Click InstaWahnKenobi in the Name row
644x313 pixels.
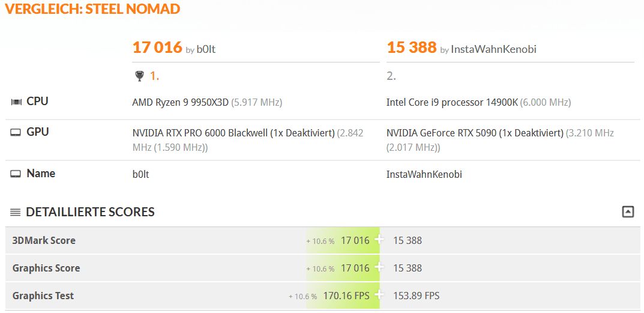tap(424, 174)
